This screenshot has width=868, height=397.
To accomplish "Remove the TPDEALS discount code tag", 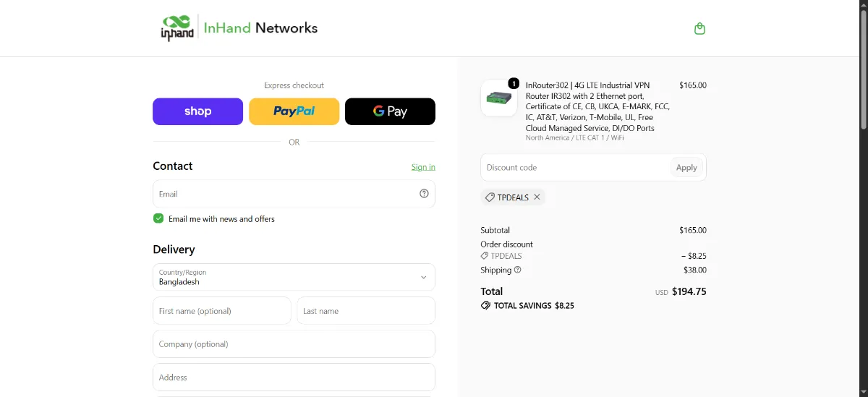I will (537, 197).
